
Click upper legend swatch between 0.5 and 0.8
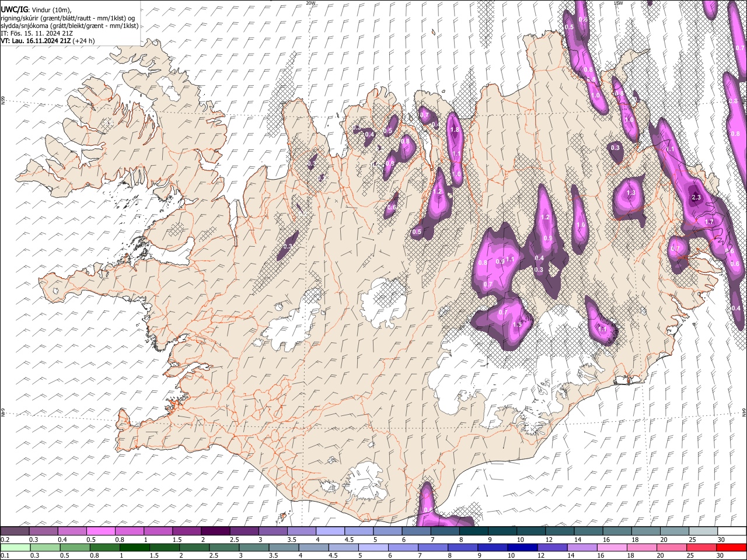100,531
